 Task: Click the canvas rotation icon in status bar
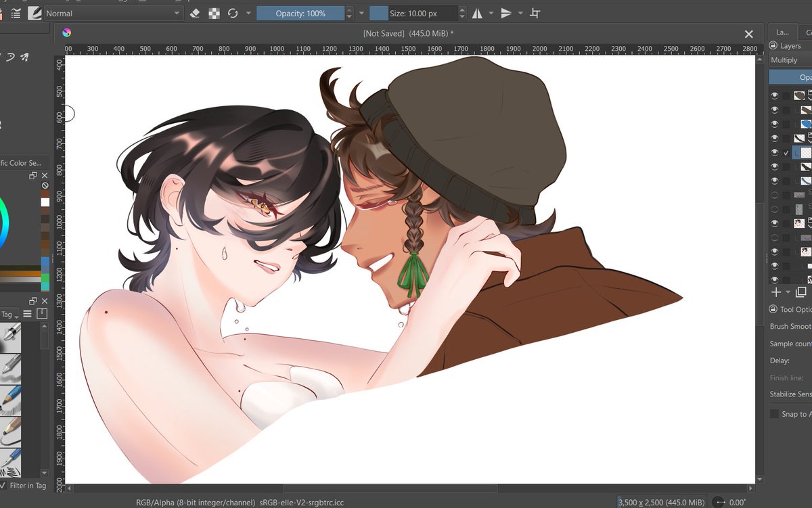point(719,502)
